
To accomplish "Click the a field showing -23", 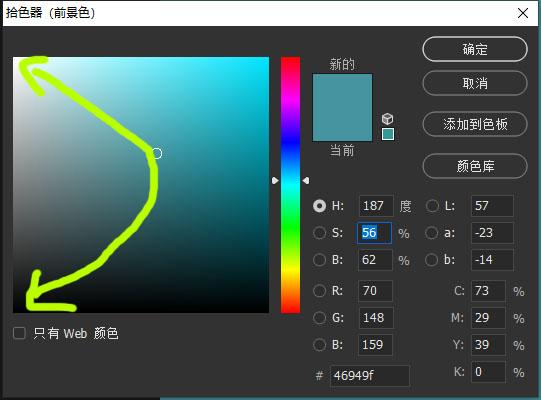I will click(x=492, y=233).
